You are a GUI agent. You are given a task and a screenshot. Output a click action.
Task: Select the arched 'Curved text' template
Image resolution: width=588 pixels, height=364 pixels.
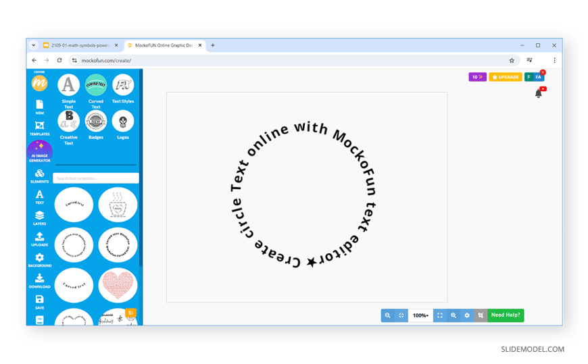click(74, 205)
